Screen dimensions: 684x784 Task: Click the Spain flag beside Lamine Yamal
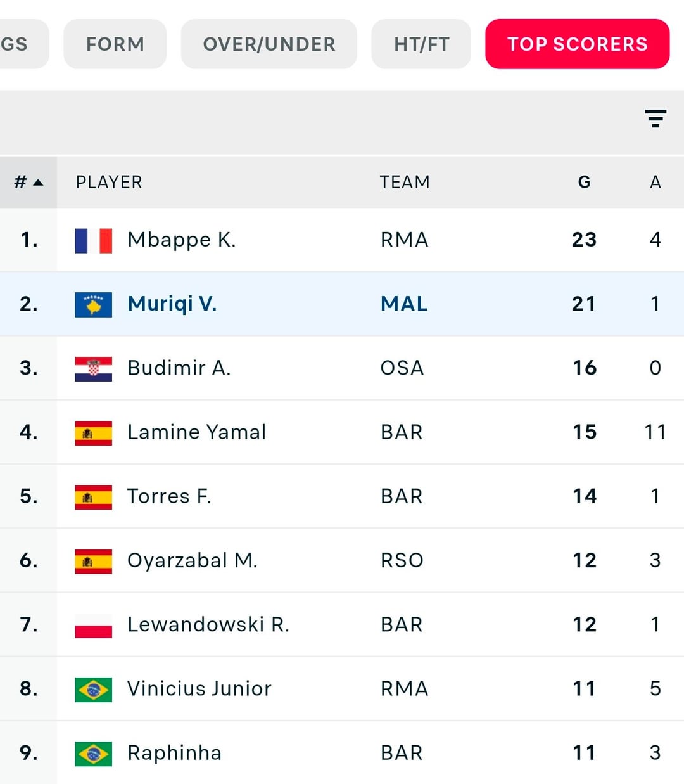pos(93,433)
